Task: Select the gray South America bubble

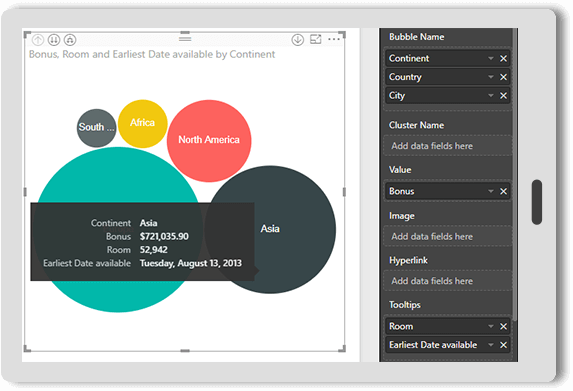Action: point(96,128)
